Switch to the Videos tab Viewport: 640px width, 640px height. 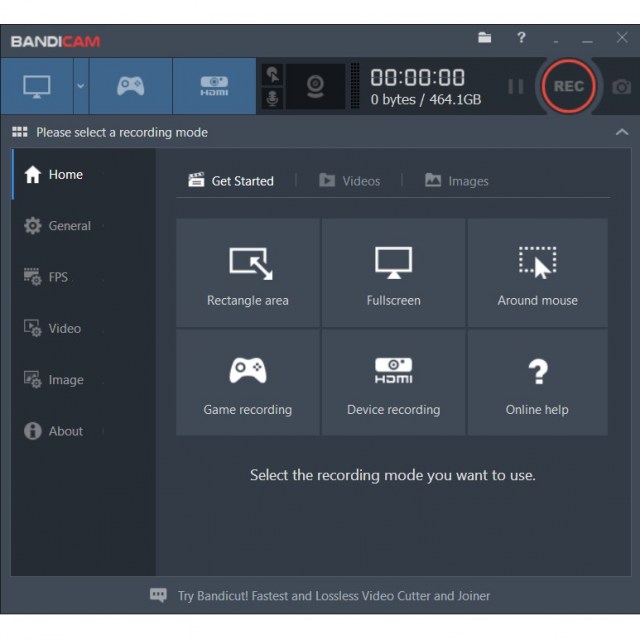click(x=349, y=180)
